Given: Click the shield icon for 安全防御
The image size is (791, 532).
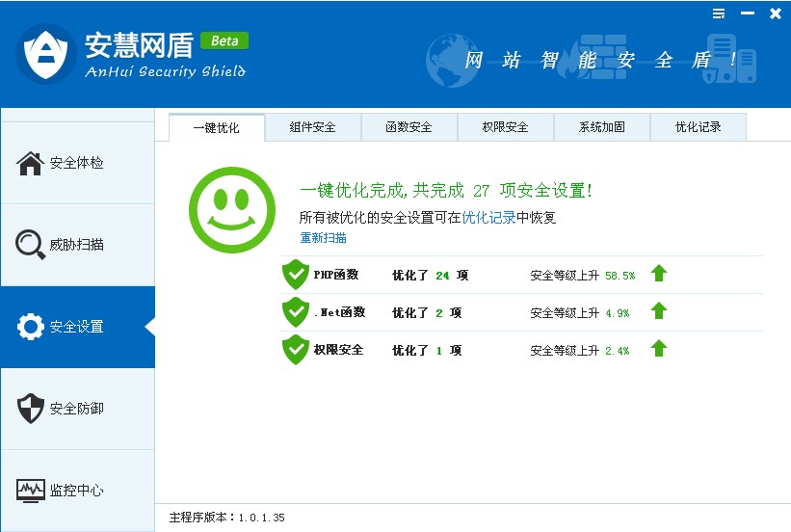Looking at the screenshot, I should tap(31, 409).
